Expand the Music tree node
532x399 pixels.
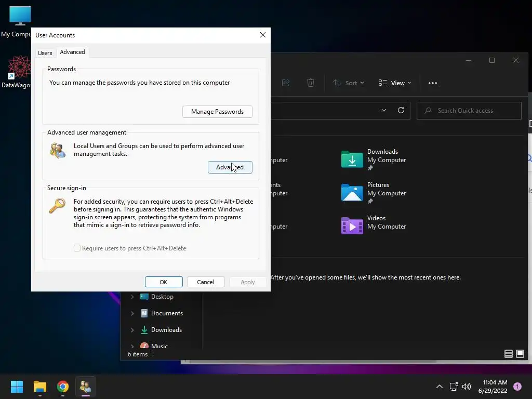click(132, 346)
